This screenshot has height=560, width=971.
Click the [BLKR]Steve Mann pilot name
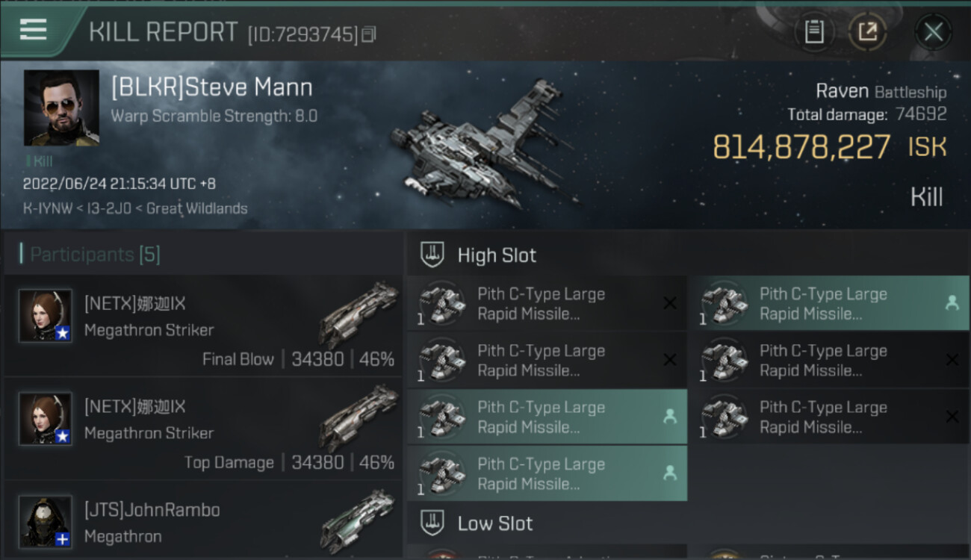click(x=211, y=87)
